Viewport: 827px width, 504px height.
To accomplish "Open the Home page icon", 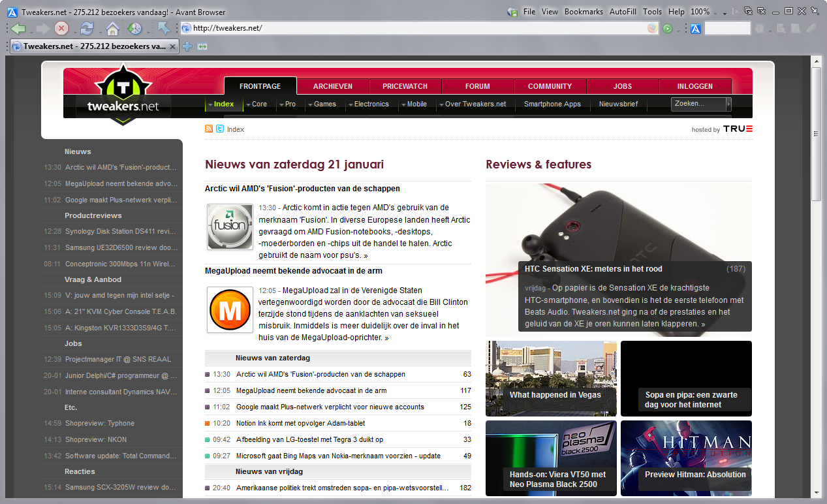I will click(x=112, y=28).
